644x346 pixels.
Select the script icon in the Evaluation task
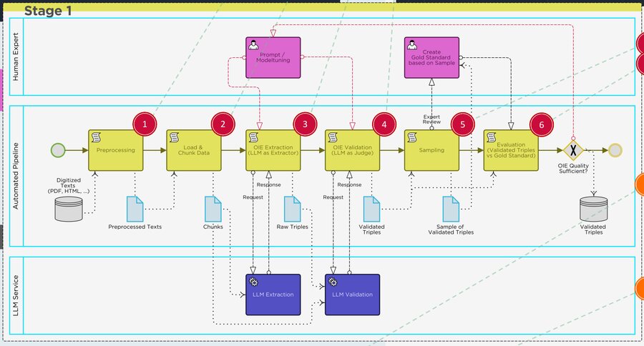click(491, 137)
